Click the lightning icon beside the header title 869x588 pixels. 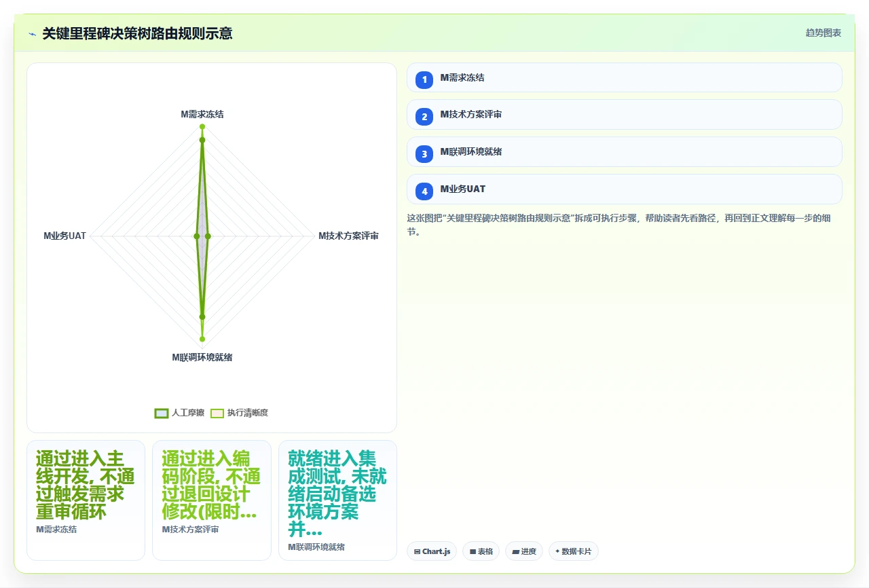(33, 33)
